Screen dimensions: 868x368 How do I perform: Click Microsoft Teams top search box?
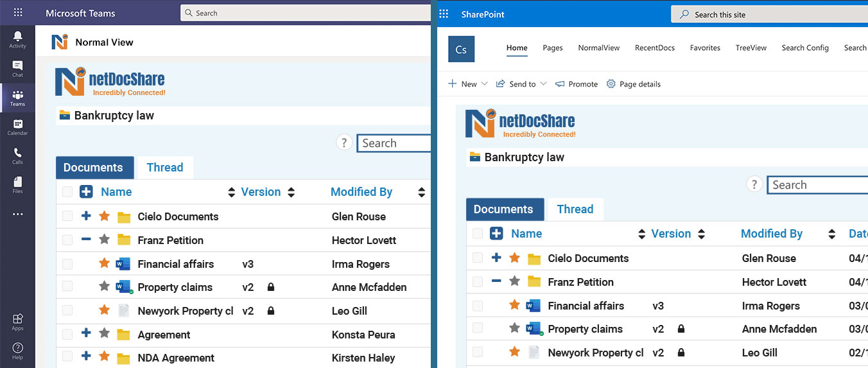[306, 13]
